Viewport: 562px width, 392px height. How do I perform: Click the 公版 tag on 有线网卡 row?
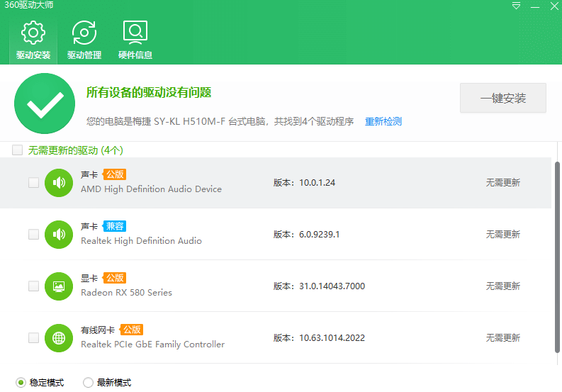(x=132, y=329)
